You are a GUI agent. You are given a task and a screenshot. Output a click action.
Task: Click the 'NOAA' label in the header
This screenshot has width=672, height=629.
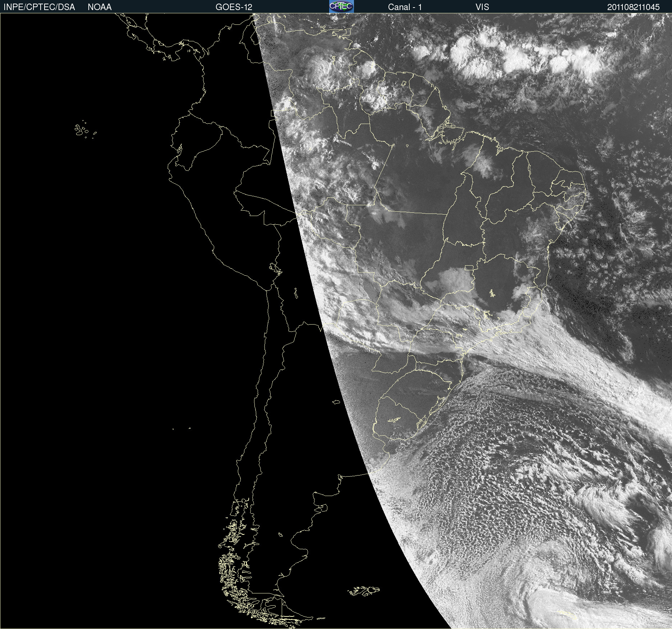[100, 7]
